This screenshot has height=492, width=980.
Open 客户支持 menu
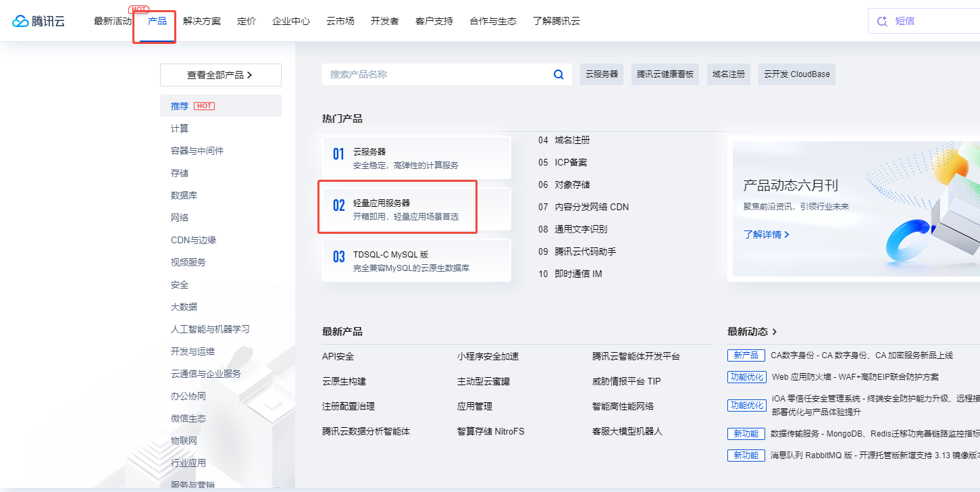point(434,21)
